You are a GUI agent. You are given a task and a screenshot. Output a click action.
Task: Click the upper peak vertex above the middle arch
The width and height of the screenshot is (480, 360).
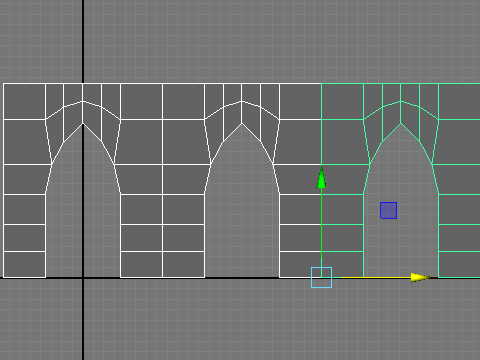point(242,101)
